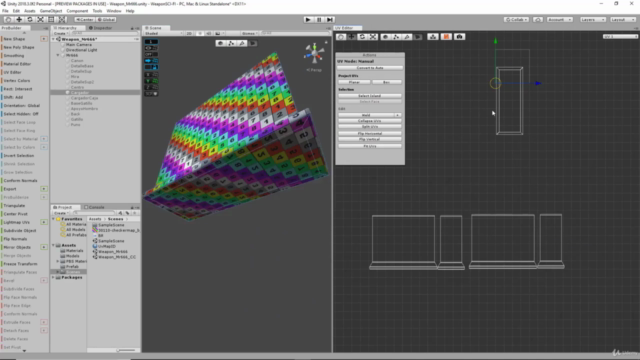Click the Fit UVs button
This screenshot has height=360, width=640.
tap(370, 146)
